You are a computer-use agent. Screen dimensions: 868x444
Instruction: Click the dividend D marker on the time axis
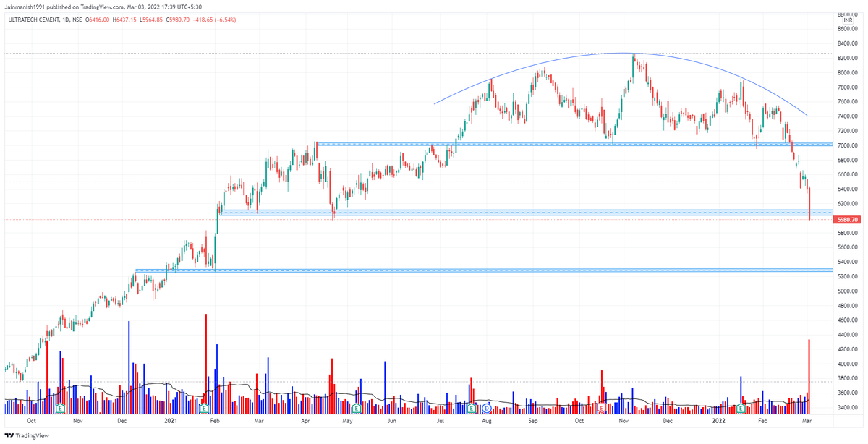click(486, 408)
